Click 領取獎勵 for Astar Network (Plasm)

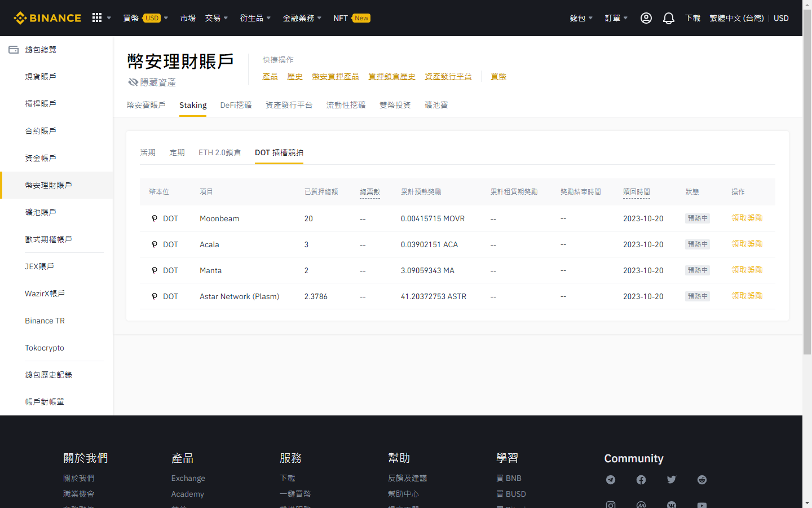point(747,296)
